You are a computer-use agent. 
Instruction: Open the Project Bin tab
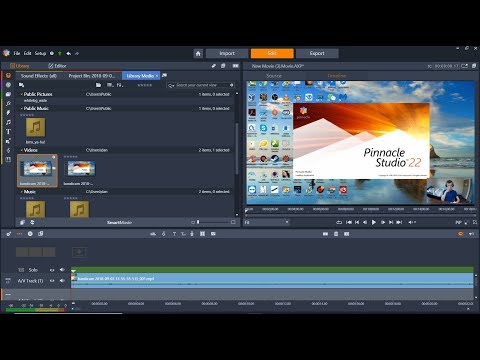coord(91,76)
